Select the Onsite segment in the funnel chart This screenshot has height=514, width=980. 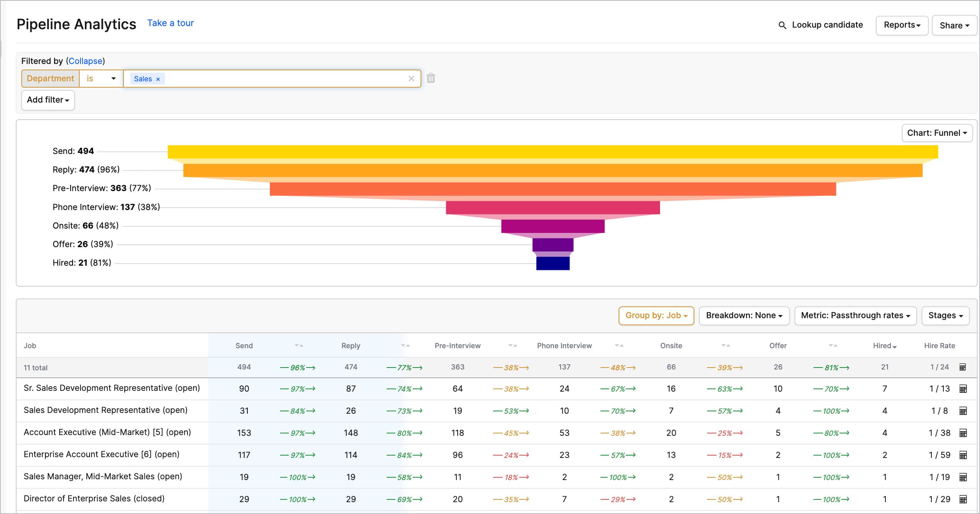552,226
